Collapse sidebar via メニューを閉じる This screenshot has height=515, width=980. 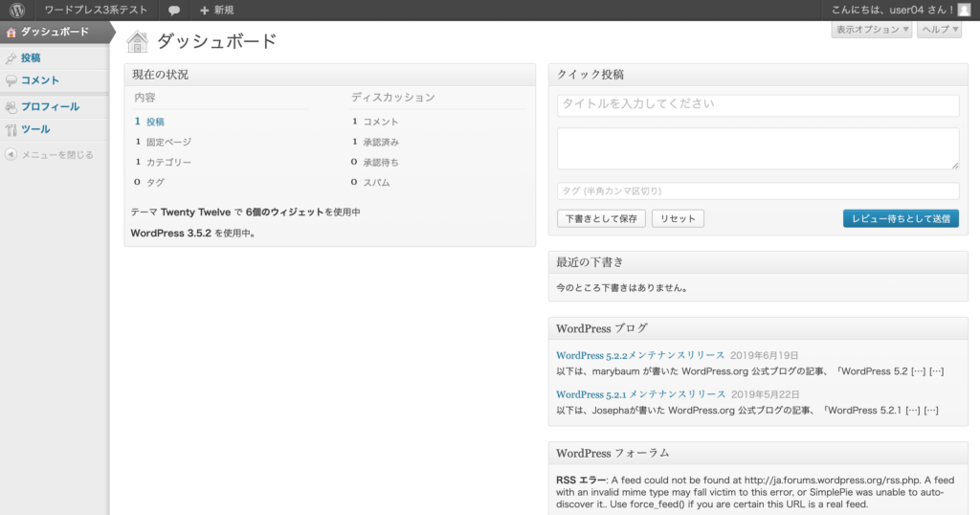click(57, 155)
